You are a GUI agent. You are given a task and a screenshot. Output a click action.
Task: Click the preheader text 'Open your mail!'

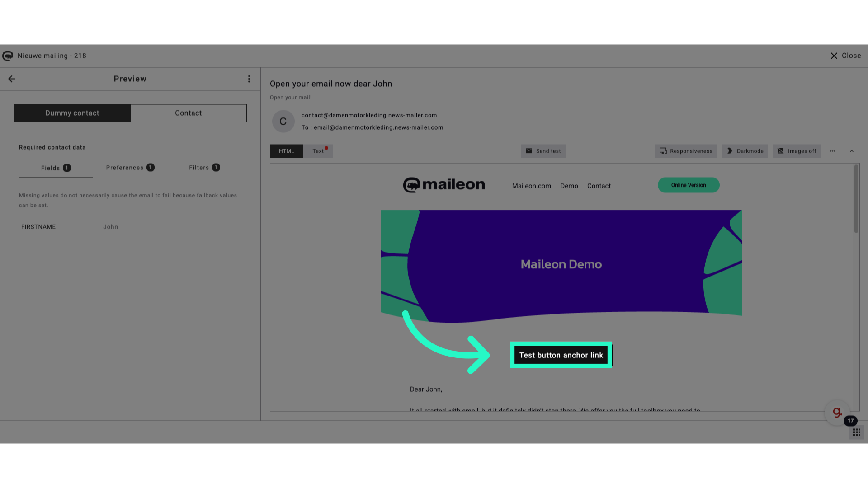[291, 97]
